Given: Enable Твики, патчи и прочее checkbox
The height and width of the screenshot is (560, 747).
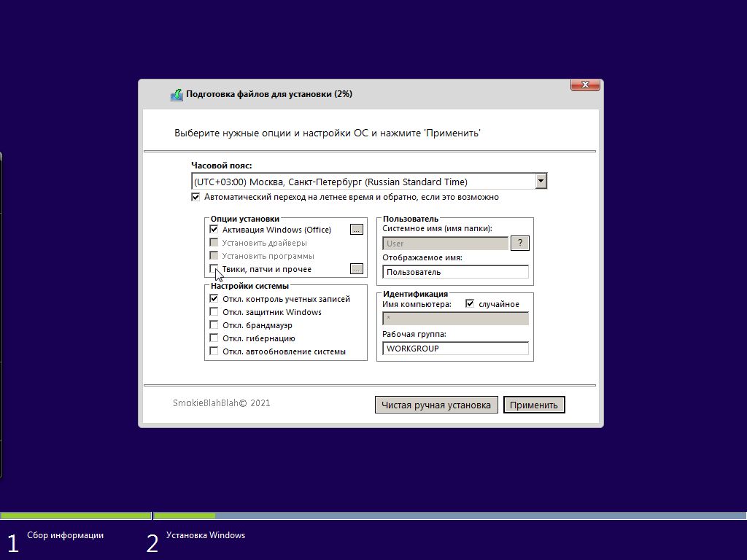Looking at the screenshot, I should point(214,269).
